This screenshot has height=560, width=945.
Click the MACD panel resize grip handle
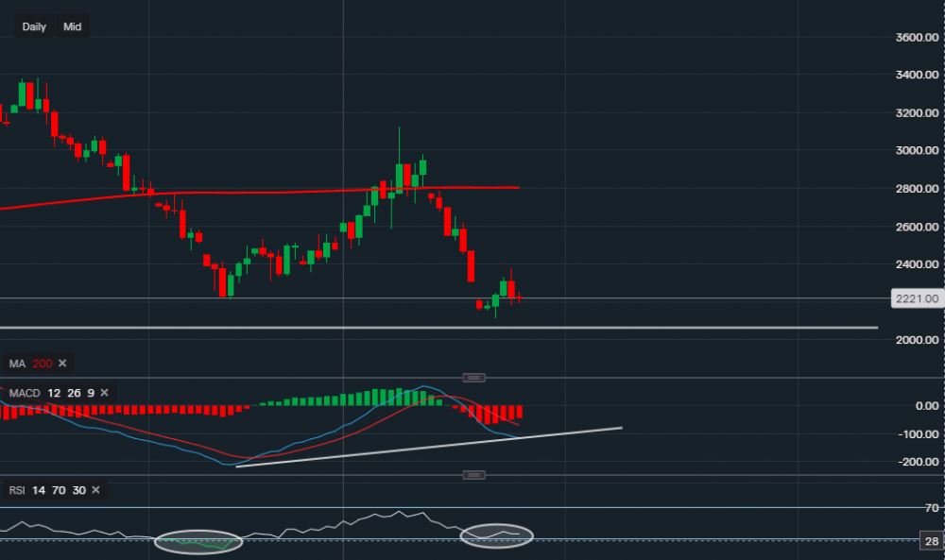(474, 377)
